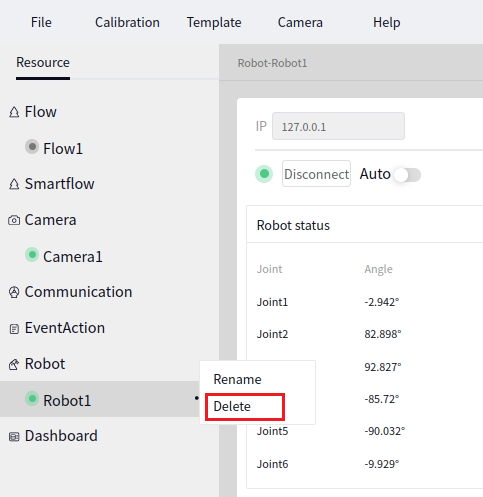The width and height of the screenshot is (483, 497).
Task: Open the Template menu
Action: pyautogui.click(x=214, y=22)
